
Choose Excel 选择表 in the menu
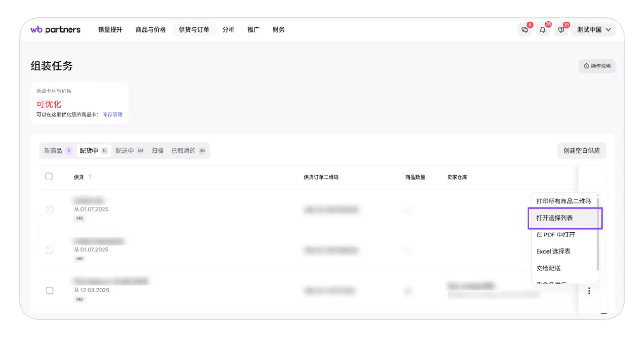pyautogui.click(x=553, y=251)
